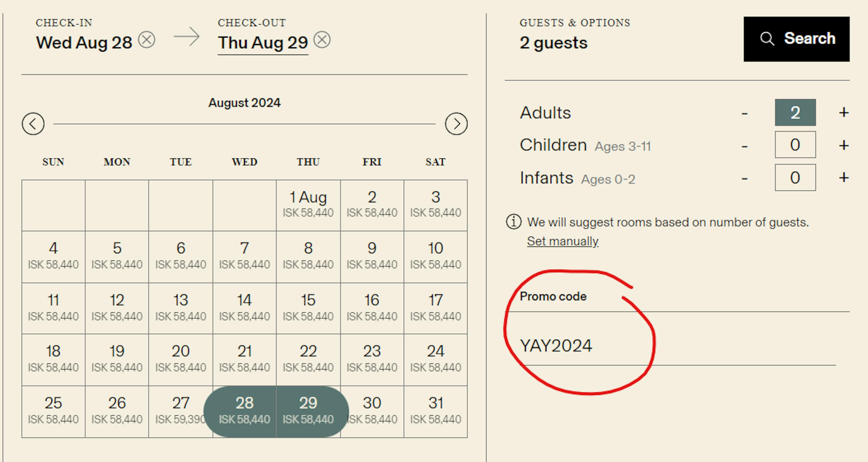
Task: Clear the check-in date Wed Aug 28
Action: pyautogui.click(x=147, y=40)
